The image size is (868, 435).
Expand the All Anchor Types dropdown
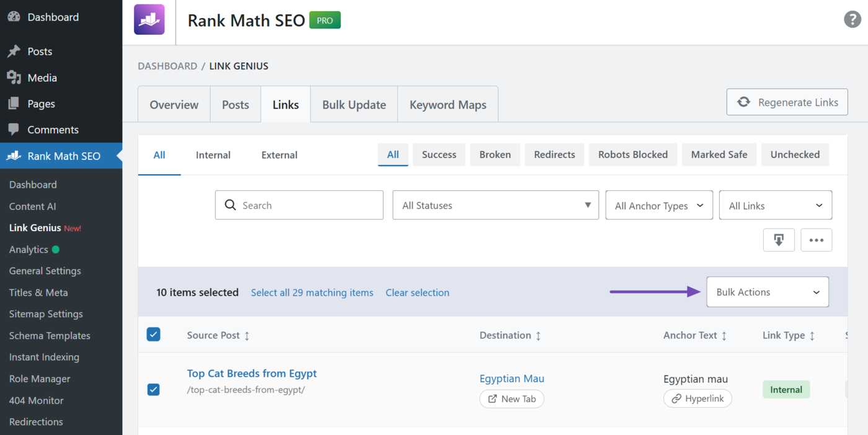click(658, 204)
